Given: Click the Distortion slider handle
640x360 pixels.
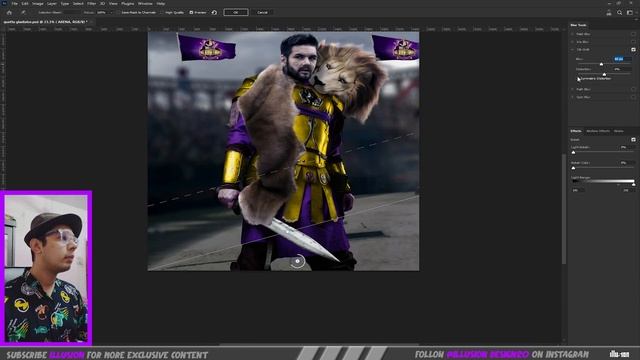Looking at the screenshot, I should coord(604,74).
